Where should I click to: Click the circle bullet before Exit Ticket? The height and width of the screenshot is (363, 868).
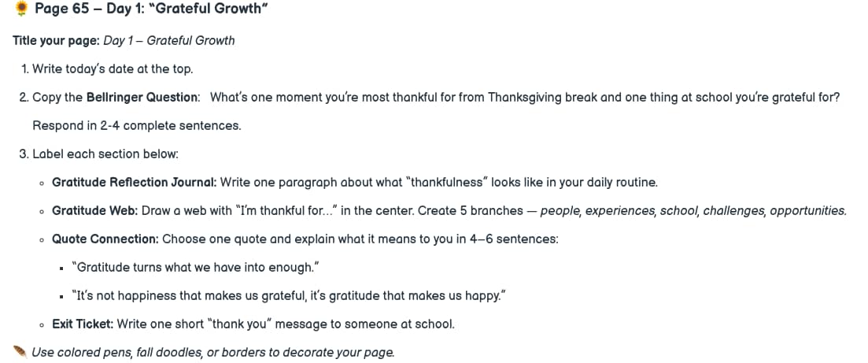(x=42, y=324)
